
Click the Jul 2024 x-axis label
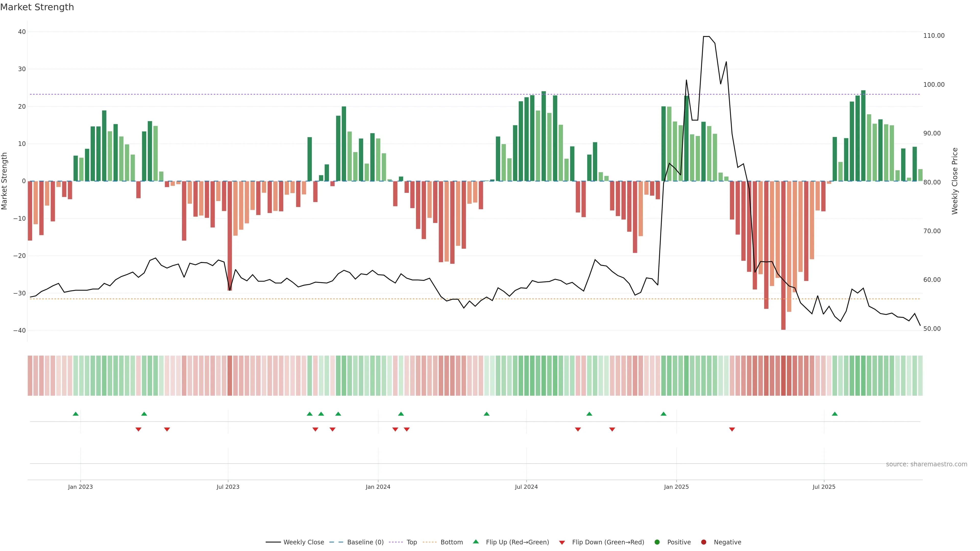526,487
